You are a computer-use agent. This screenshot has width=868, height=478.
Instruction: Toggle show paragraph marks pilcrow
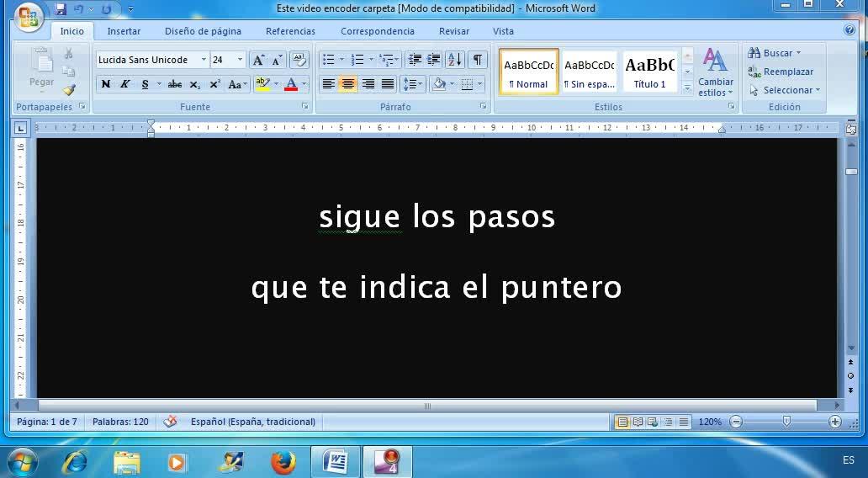[477, 59]
